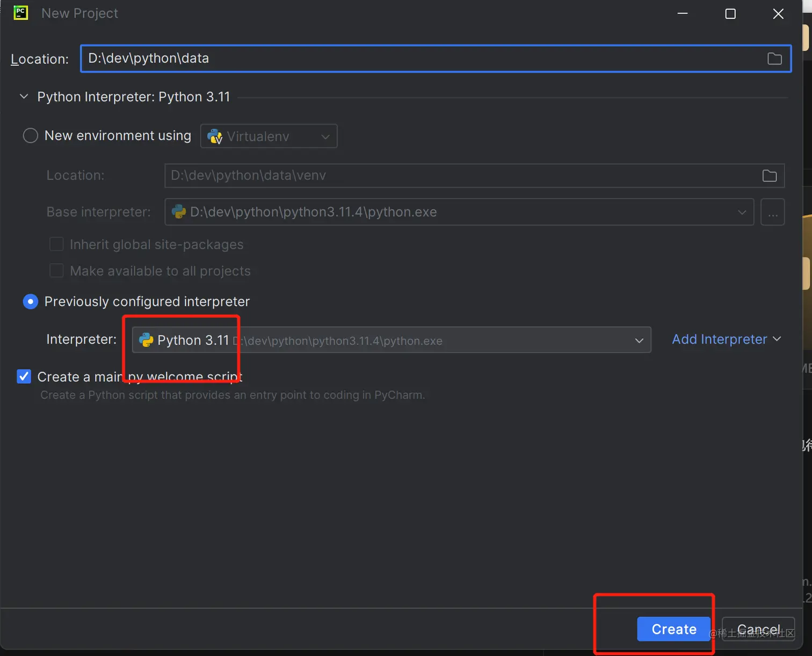Toggle Inherit global site-packages checkbox
Image resolution: width=812 pixels, height=656 pixels.
[56, 244]
